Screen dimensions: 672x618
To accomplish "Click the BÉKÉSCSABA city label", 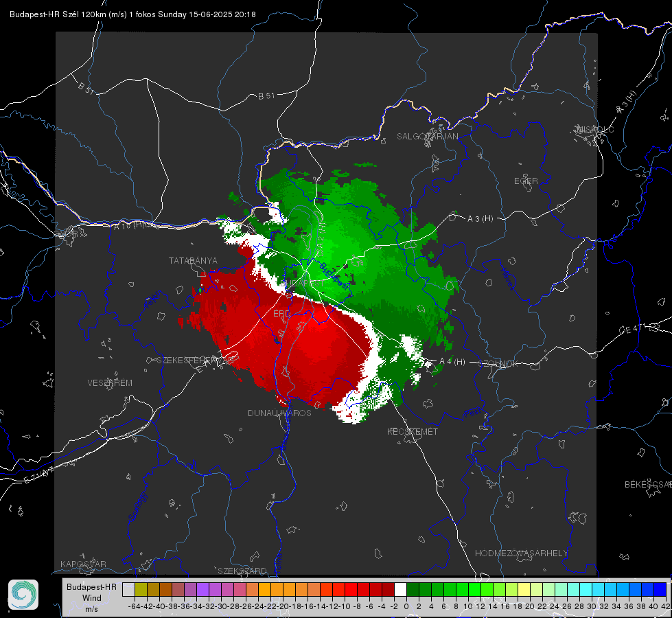I will tap(647, 485).
